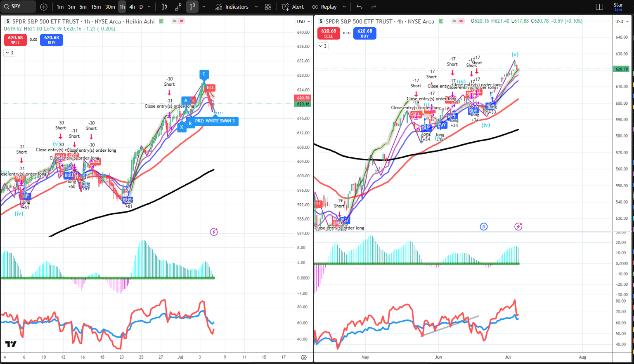634x364 pixels.
Task: Click the 4h chart SPDR S&P 500 title
Action: pos(380,21)
